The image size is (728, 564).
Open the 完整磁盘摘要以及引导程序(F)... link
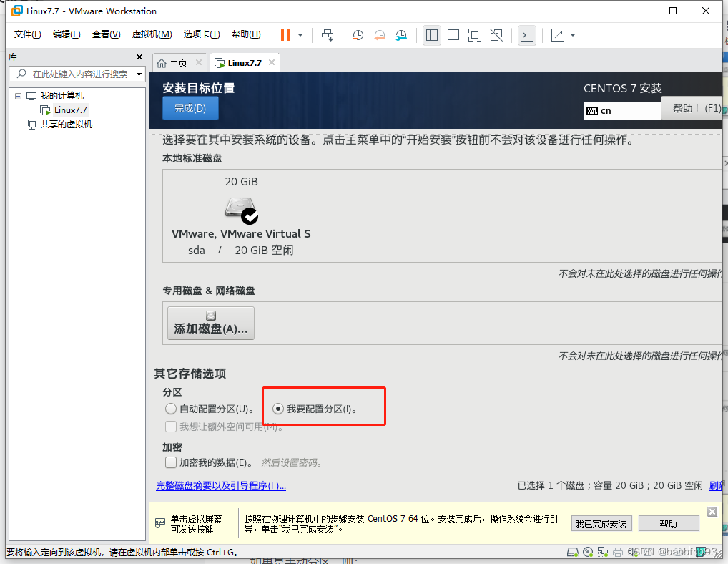pos(221,485)
